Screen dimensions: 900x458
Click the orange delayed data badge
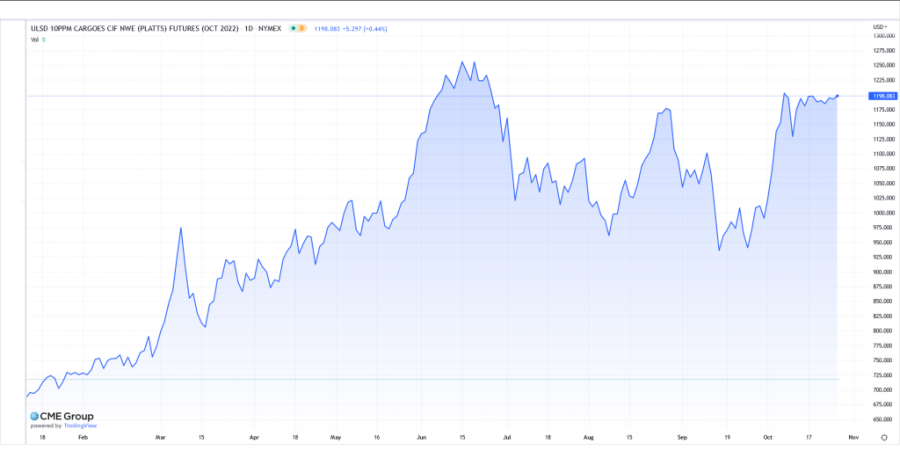(x=303, y=28)
